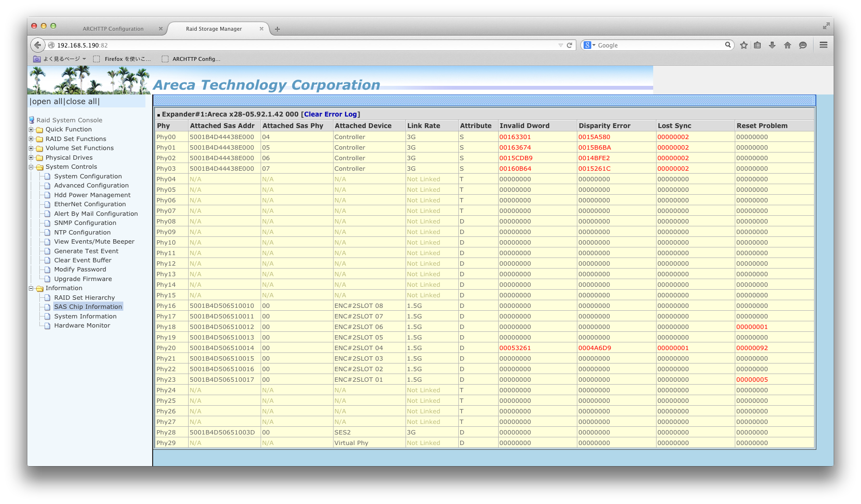Open Upgrade Firmware page
The width and height of the screenshot is (861, 504).
tap(83, 279)
